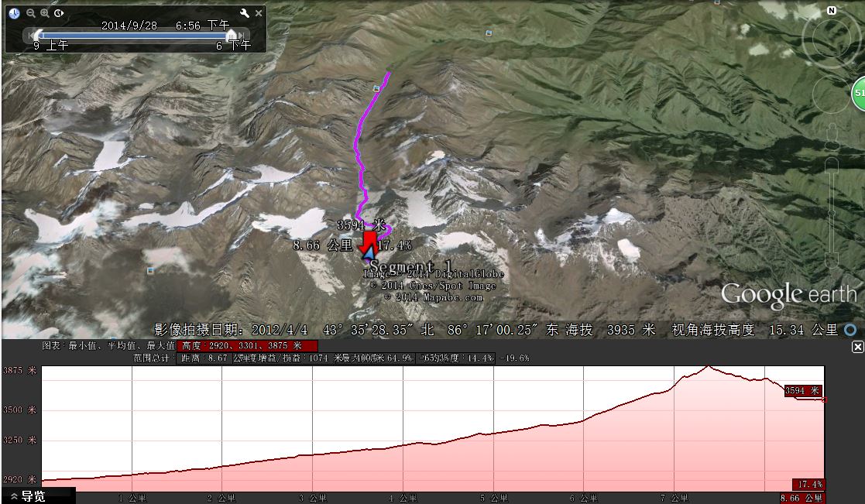
Task: Close the elevation profile panel
Action: 857,346
